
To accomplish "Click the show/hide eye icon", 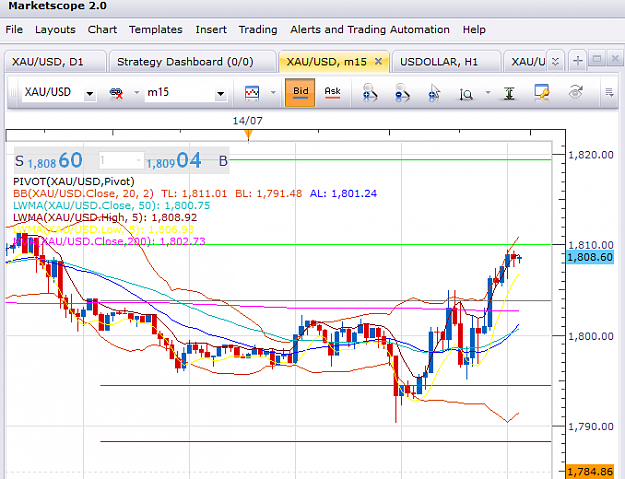I will [x=576, y=92].
